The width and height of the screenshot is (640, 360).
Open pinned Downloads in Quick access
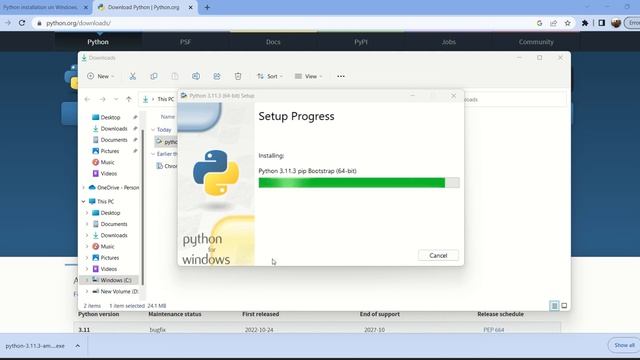tap(114, 129)
